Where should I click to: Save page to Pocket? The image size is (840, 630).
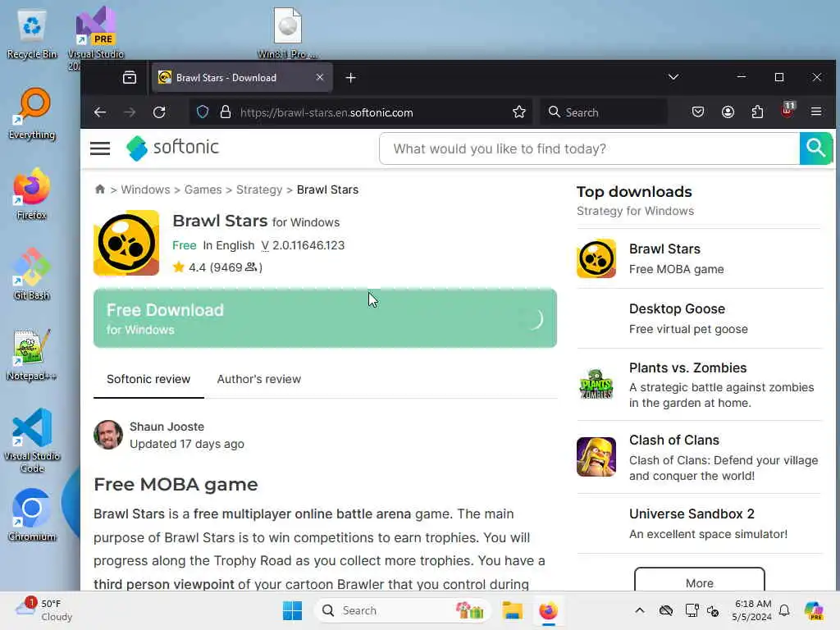pos(697,112)
